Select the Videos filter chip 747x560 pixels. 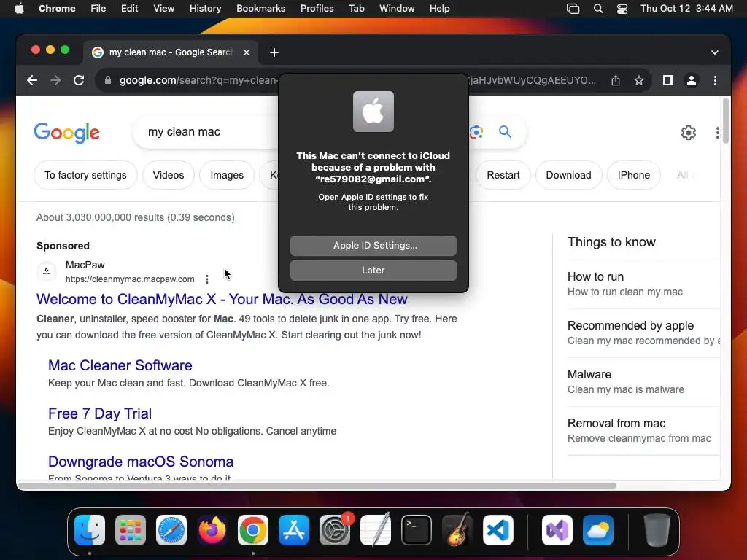[169, 175]
